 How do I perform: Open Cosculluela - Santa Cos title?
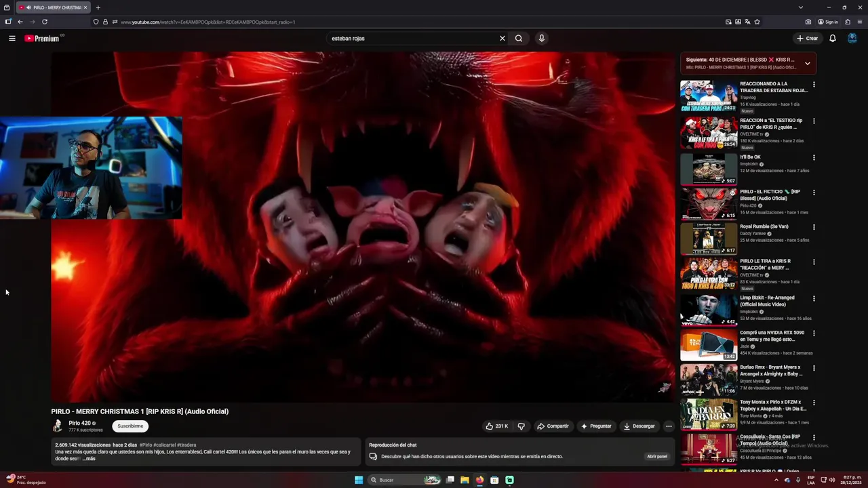tap(770, 440)
